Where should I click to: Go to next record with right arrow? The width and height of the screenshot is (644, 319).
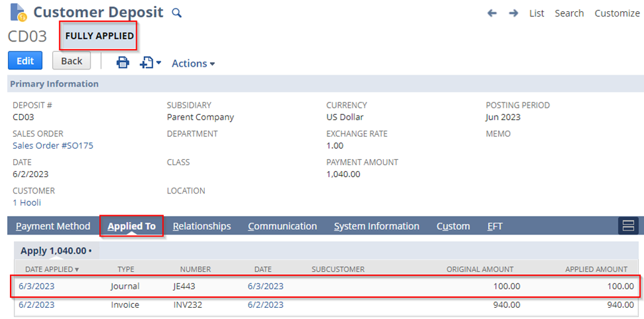click(513, 13)
